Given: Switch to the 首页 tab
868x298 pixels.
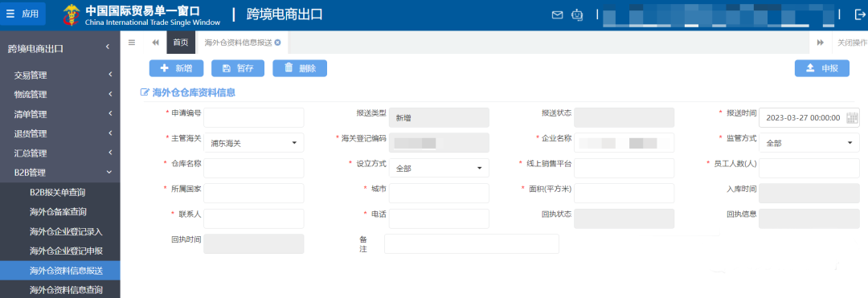Looking at the screenshot, I should point(181,43).
